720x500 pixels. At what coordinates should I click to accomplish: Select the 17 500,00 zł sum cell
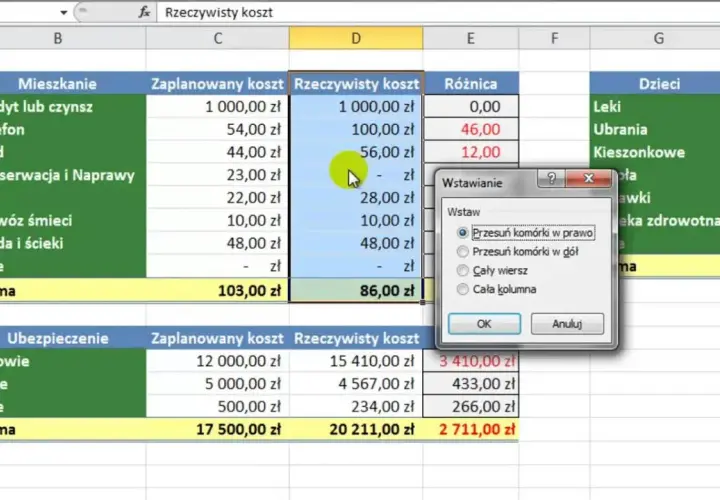(x=218, y=429)
